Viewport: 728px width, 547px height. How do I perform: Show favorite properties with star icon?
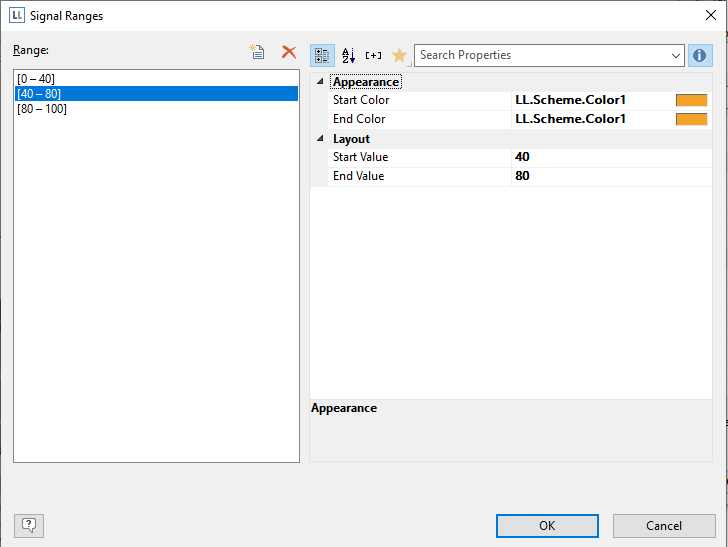399,56
